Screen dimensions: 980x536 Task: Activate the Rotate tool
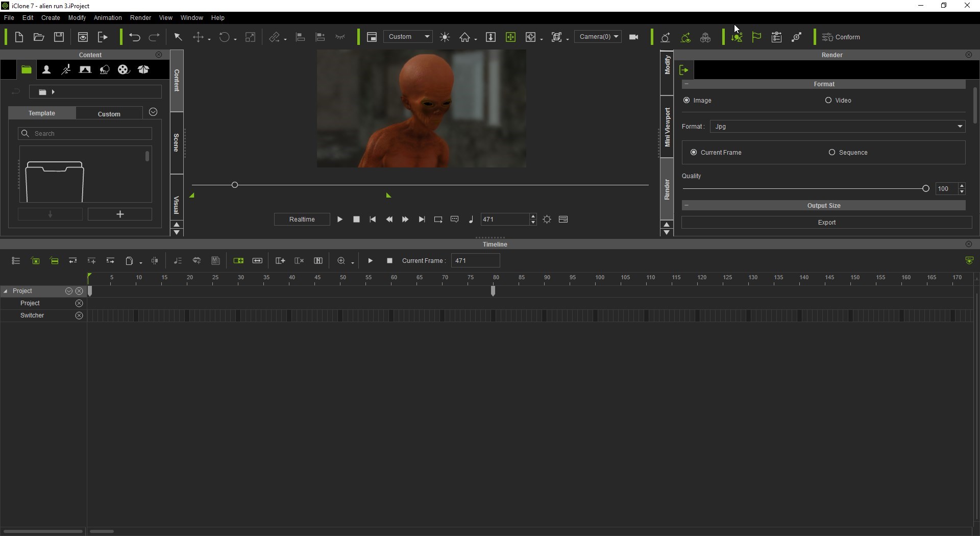coord(224,37)
